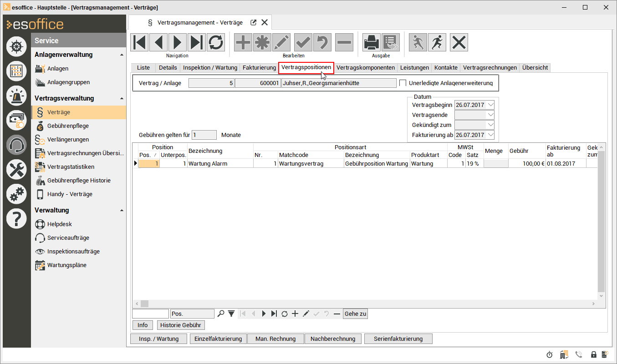Select the headset Service module icon

[x=16, y=145]
